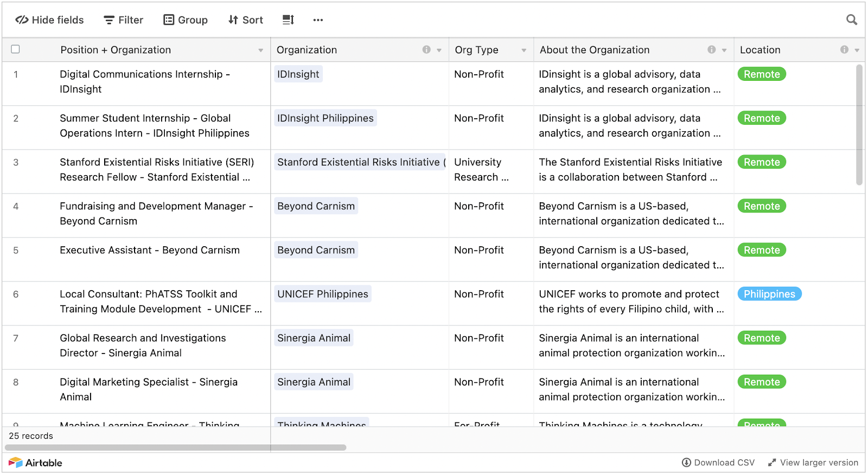Click The Stanford Existential Risks description cell
Screen dimensions: 868x475
click(x=634, y=171)
